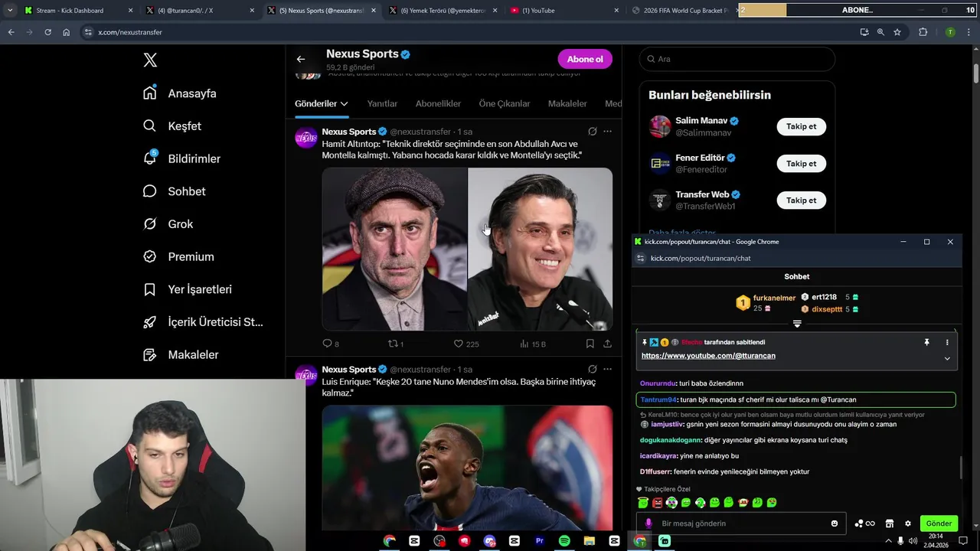Open Makaleler in the left sidebar
Viewport: 980px width, 551px height.
pos(181,355)
